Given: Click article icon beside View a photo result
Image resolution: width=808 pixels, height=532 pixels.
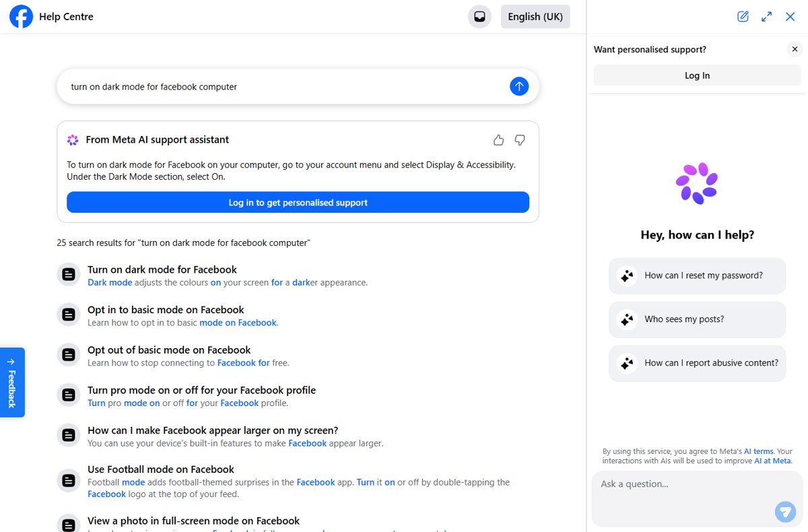Looking at the screenshot, I should point(69,525).
